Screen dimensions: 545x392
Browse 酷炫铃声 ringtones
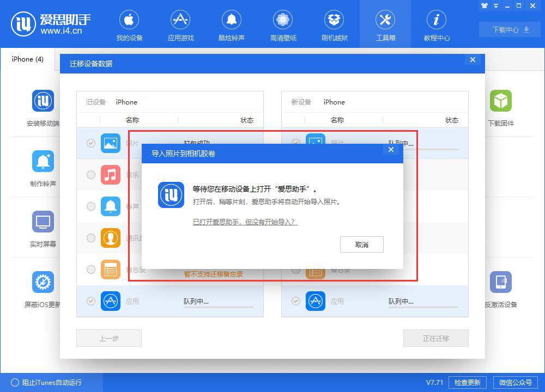point(232,24)
